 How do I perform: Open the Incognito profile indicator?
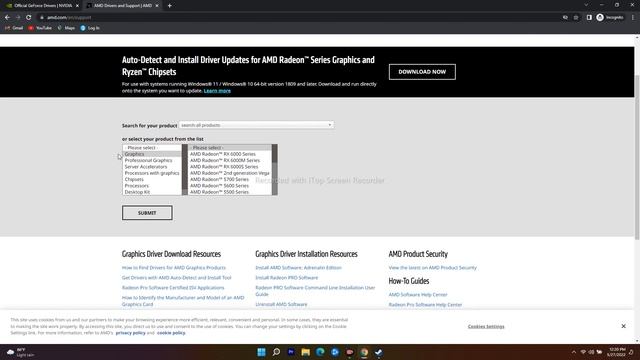coord(610,18)
